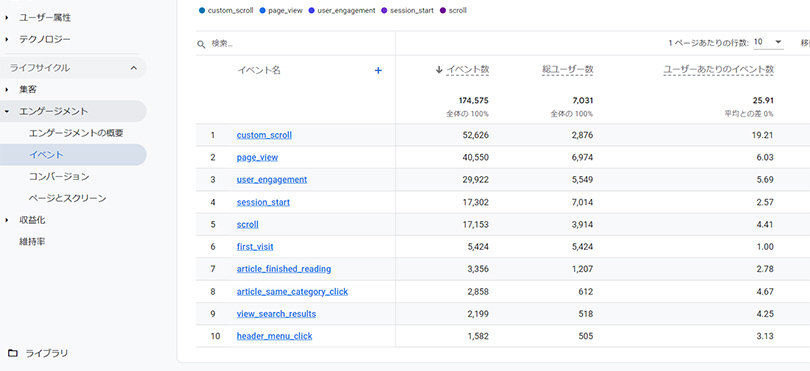Open the scroll event link in table
Viewport: 810px width, 371px height.
247,225
